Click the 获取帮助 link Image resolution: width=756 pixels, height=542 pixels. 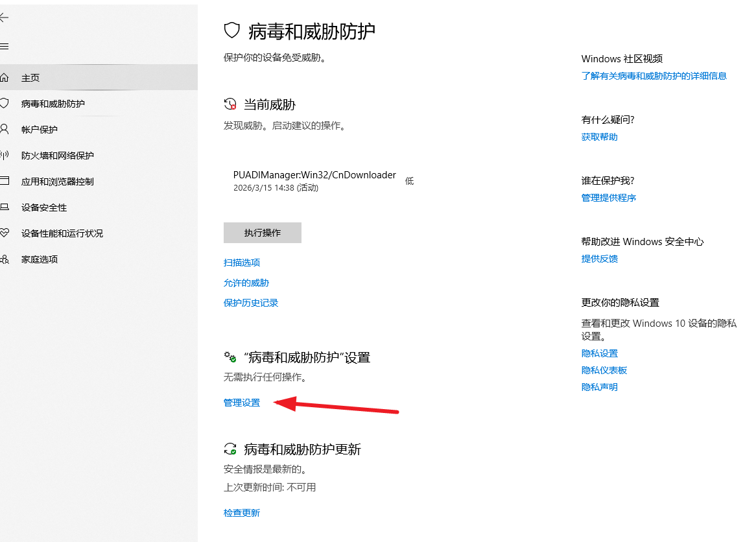coord(599,137)
